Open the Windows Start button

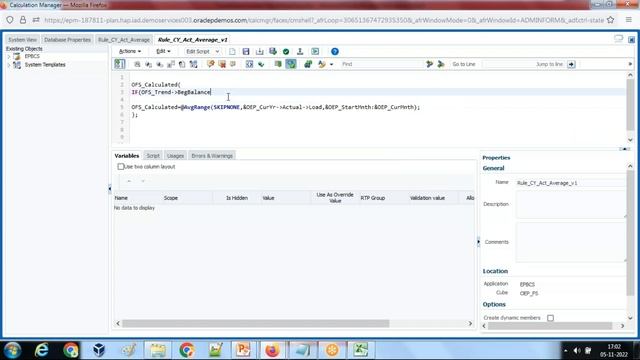click(x=13, y=350)
